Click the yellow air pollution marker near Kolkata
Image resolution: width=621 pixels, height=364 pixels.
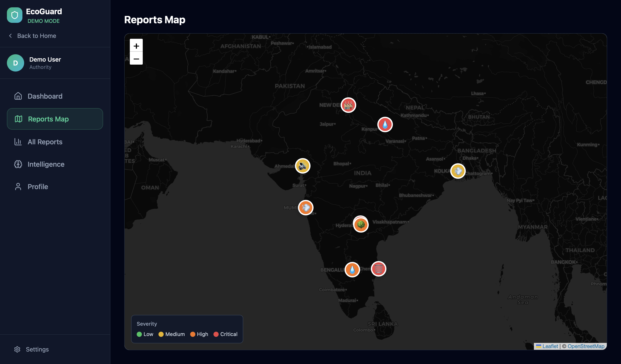click(458, 171)
